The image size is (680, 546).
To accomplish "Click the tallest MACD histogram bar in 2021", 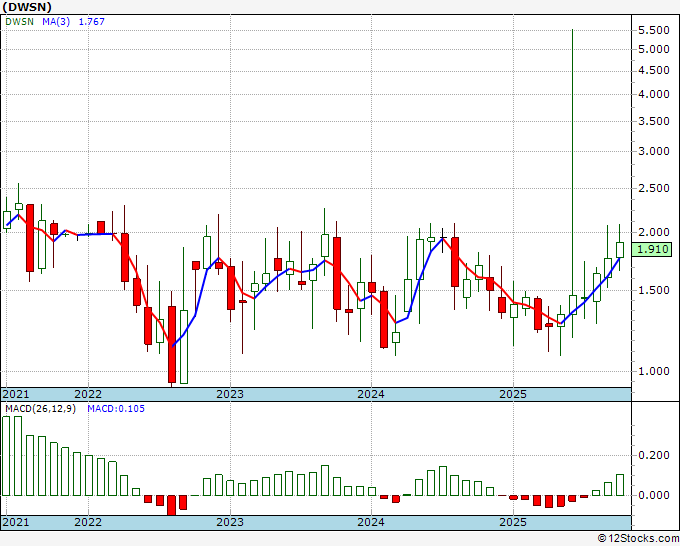I will pyautogui.click(x=6, y=455).
